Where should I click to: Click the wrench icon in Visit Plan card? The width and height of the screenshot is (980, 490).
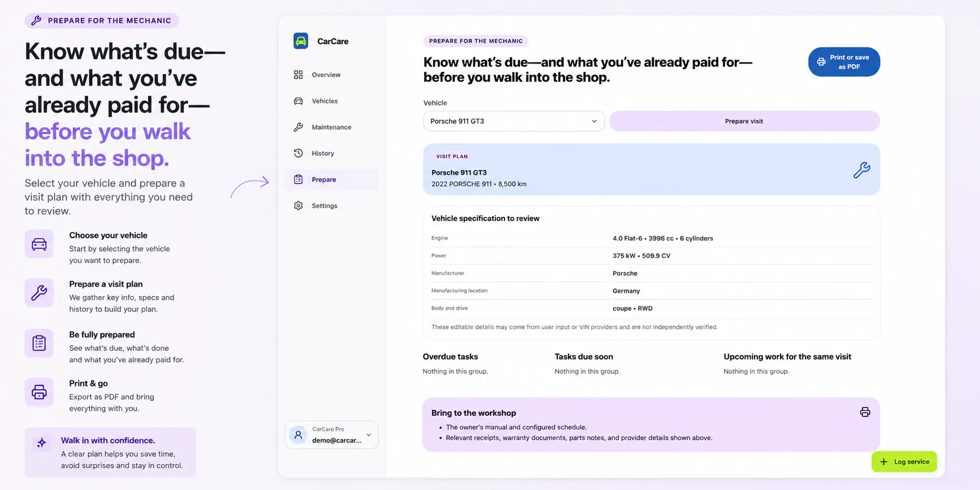click(x=861, y=170)
